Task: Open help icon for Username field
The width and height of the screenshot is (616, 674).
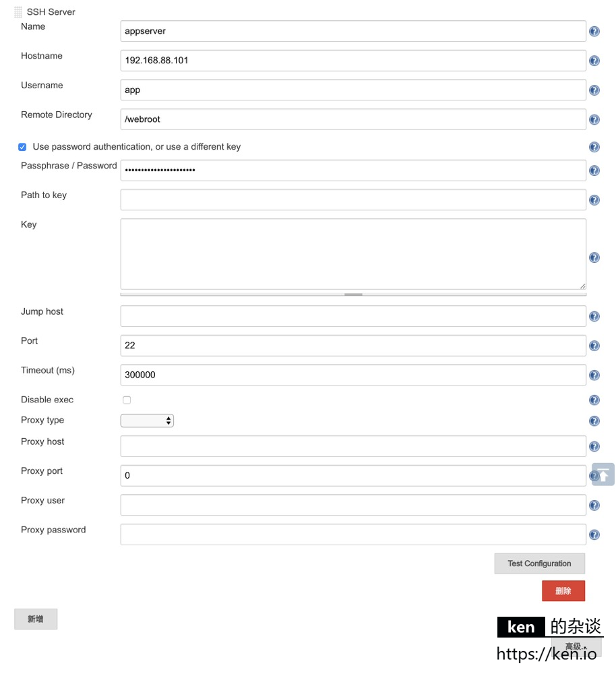Action: point(594,90)
